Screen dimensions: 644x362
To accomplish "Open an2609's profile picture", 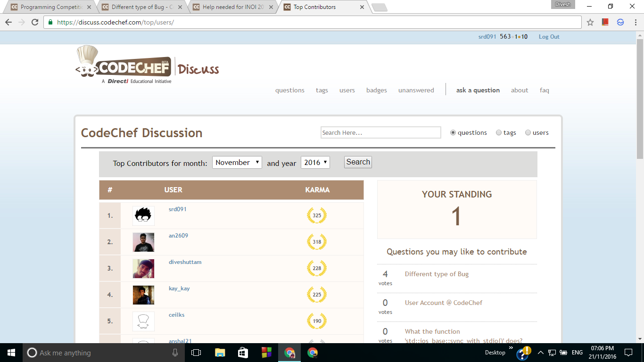I will coord(143,242).
